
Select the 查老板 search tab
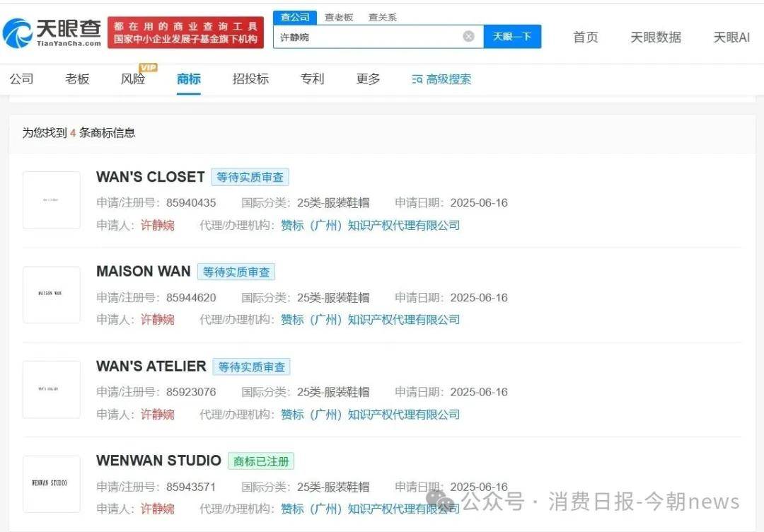click(339, 18)
